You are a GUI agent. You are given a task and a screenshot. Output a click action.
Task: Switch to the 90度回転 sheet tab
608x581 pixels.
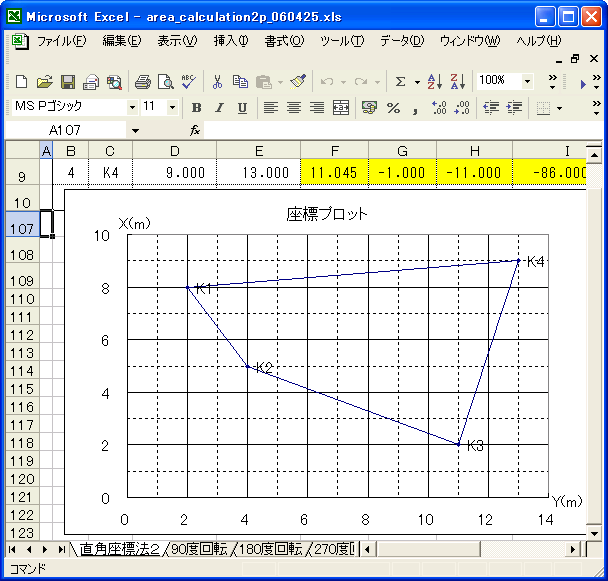tap(199, 550)
